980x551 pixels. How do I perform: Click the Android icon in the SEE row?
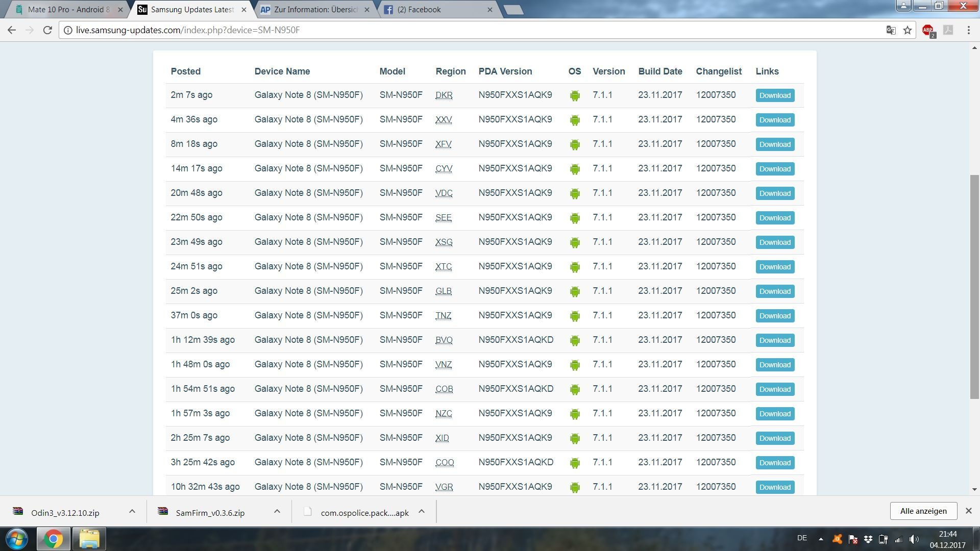[575, 218]
